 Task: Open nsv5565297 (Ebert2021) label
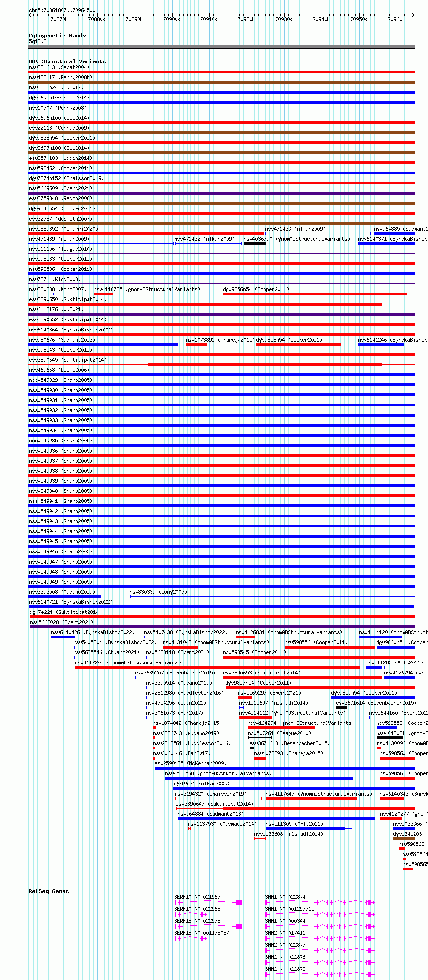tap(270, 693)
